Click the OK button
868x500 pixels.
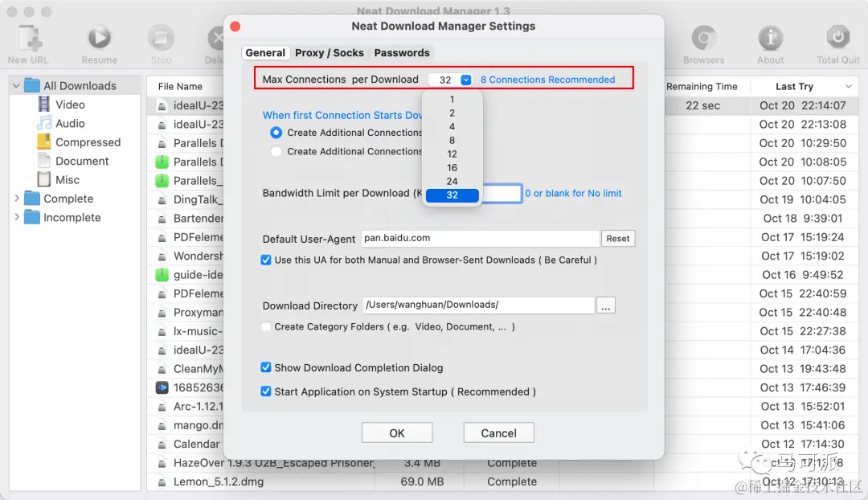pos(397,433)
